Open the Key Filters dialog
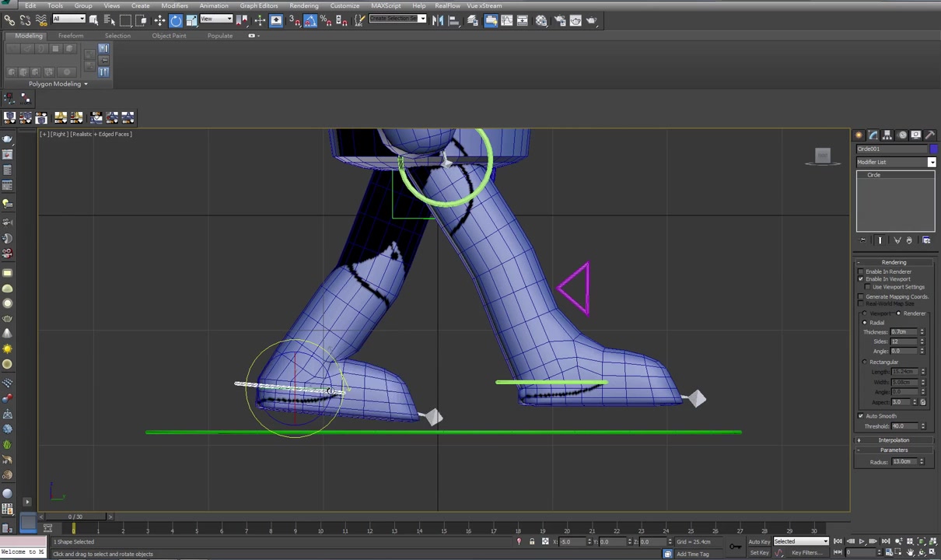Viewport: 941px width, 560px height. tap(809, 552)
